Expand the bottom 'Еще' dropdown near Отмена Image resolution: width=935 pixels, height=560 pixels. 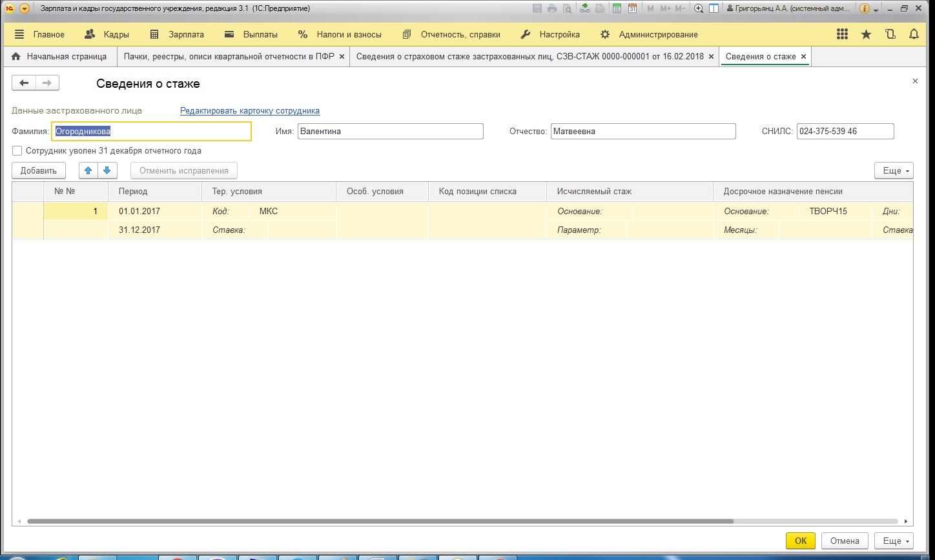[893, 541]
